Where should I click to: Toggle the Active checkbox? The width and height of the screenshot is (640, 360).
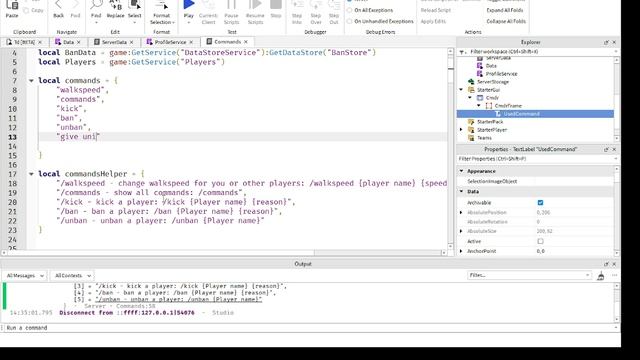[x=540, y=242]
